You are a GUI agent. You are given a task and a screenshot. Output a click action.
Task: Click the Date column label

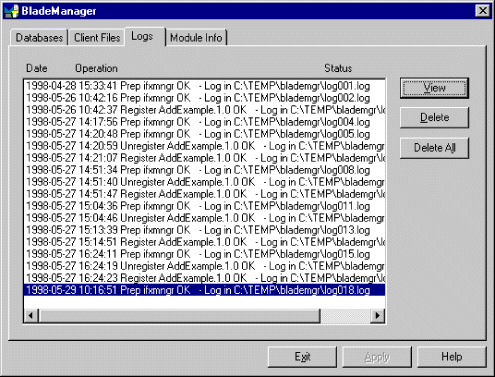click(37, 68)
